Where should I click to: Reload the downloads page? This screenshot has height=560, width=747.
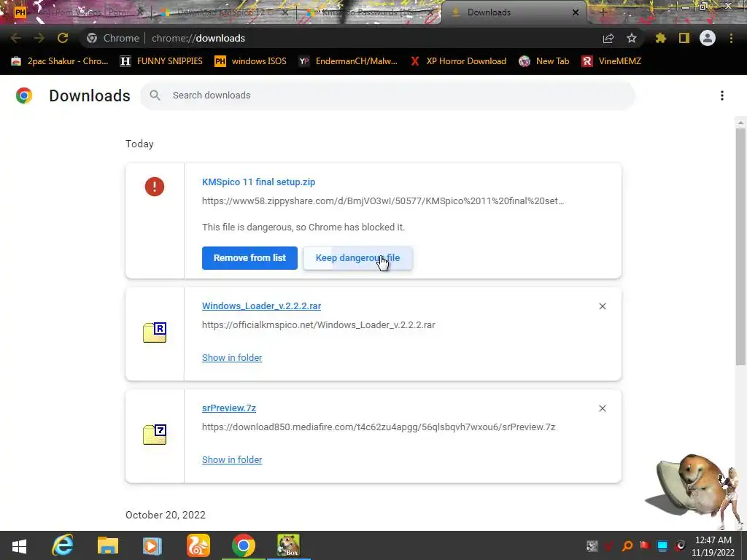(63, 38)
